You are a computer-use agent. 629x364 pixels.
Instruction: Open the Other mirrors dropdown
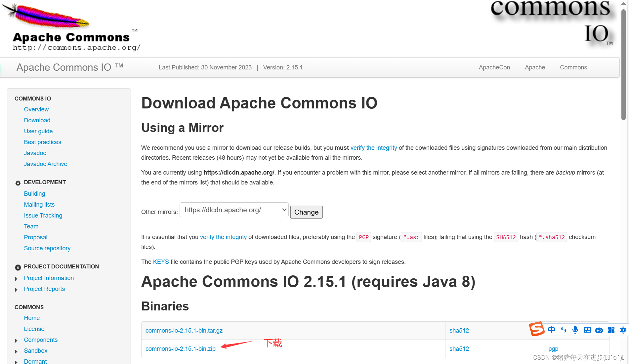[234, 210]
